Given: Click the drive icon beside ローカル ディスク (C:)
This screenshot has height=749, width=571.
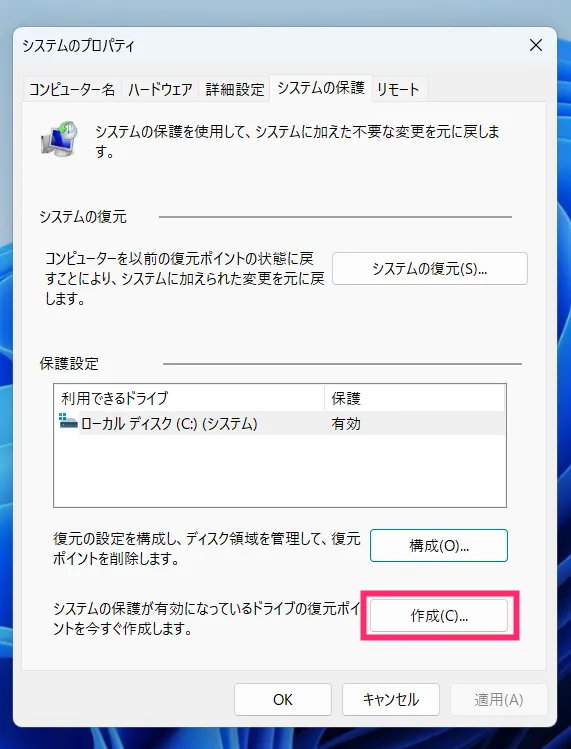Looking at the screenshot, I should coord(68,422).
